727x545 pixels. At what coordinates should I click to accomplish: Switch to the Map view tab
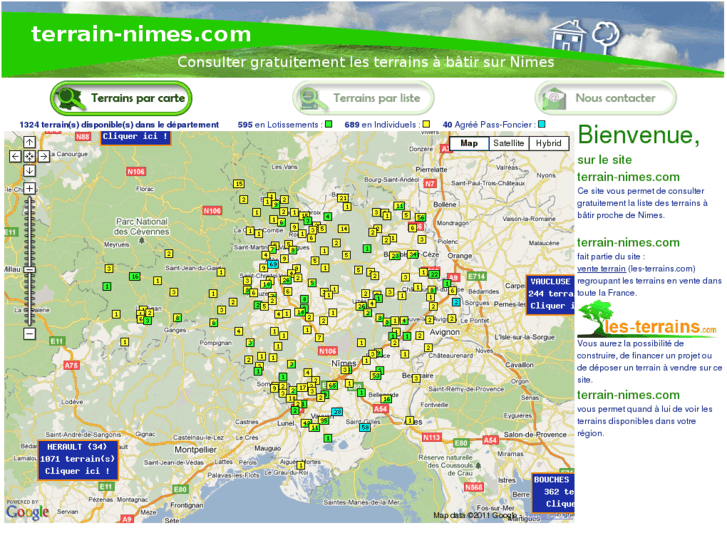(x=469, y=143)
